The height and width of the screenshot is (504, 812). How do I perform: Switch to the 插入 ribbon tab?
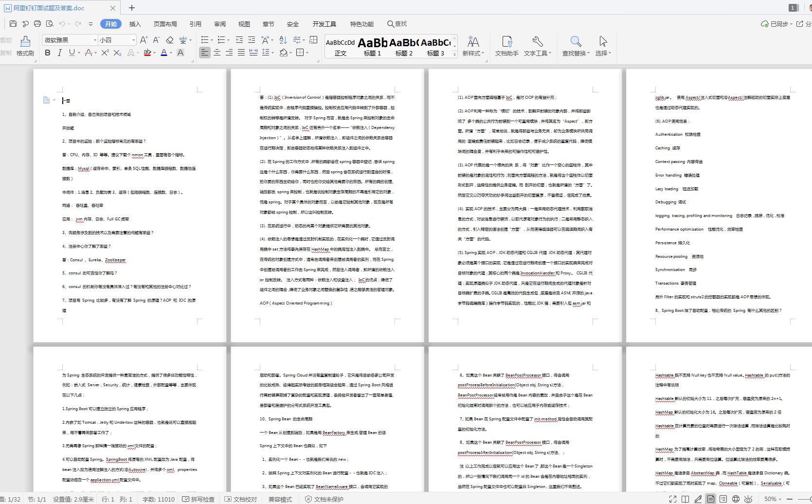point(135,24)
